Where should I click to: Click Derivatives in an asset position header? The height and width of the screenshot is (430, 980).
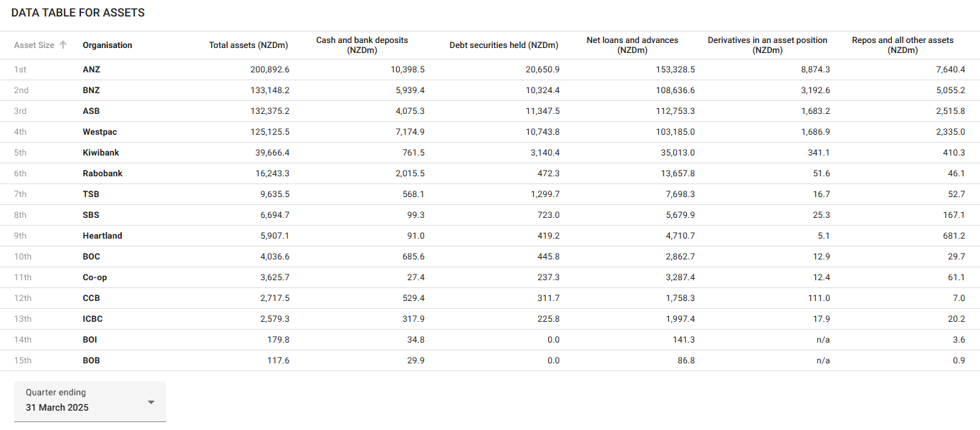coord(767,45)
